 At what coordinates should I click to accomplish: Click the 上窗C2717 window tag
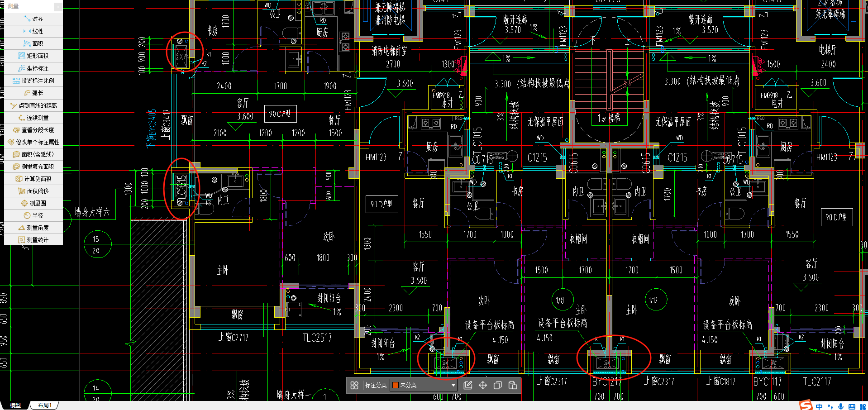tap(234, 337)
